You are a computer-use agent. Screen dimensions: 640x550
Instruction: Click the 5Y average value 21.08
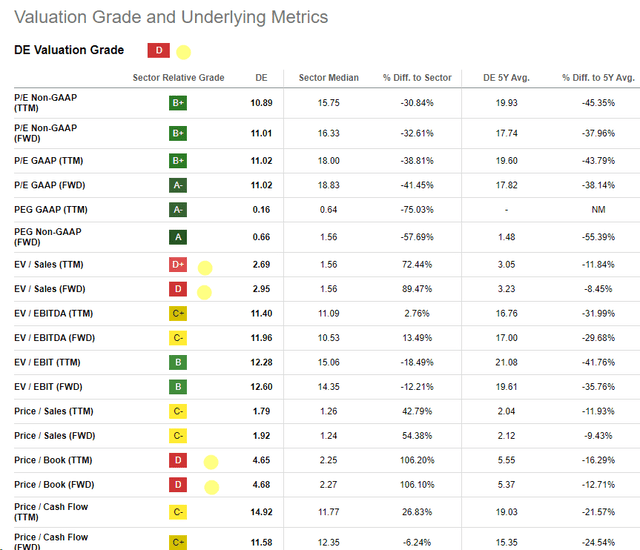coord(506,362)
